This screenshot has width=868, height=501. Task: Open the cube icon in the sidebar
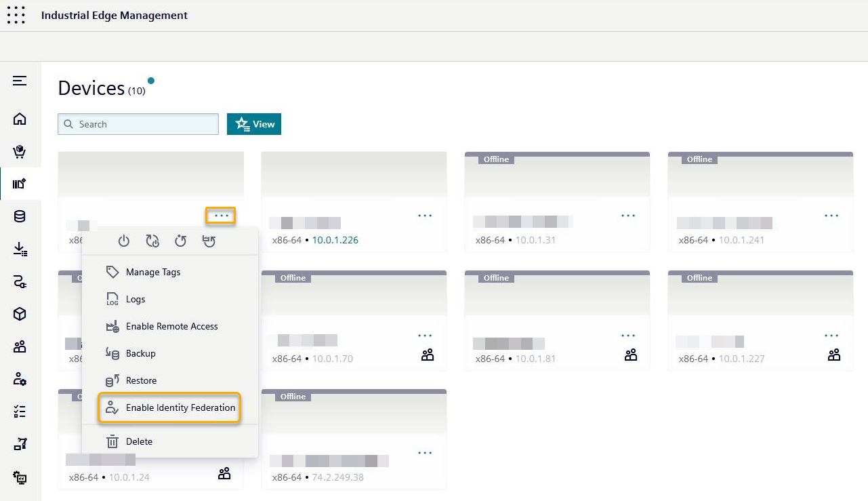pos(20,314)
